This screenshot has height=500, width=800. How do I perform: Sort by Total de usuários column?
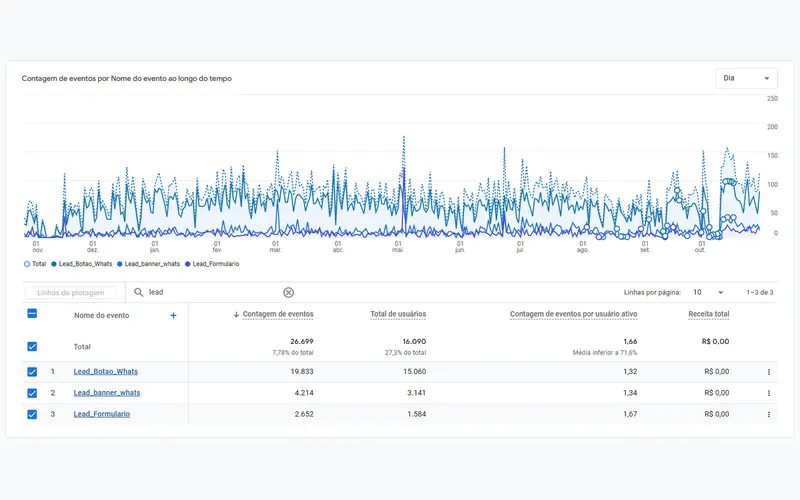(x=398, y=314)
